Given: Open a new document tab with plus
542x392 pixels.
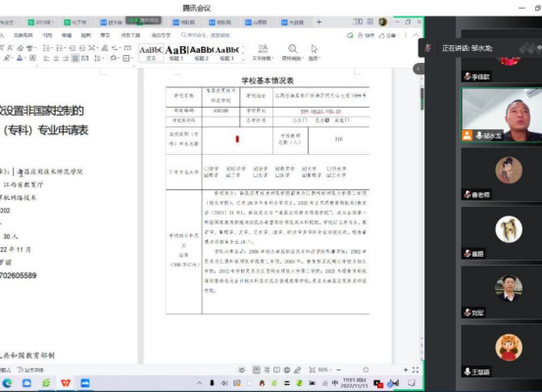Looking at the screenshot, I should [319, 23].
